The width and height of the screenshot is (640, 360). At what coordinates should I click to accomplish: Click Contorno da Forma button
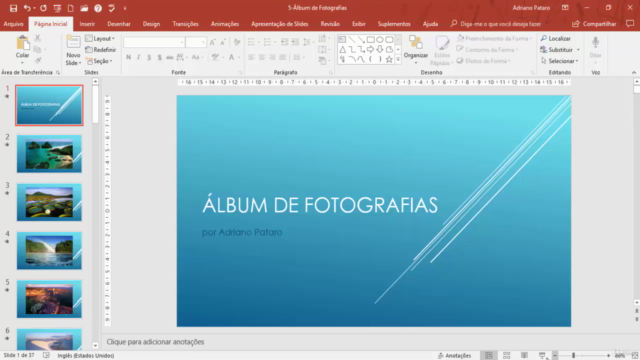point(487,50)
